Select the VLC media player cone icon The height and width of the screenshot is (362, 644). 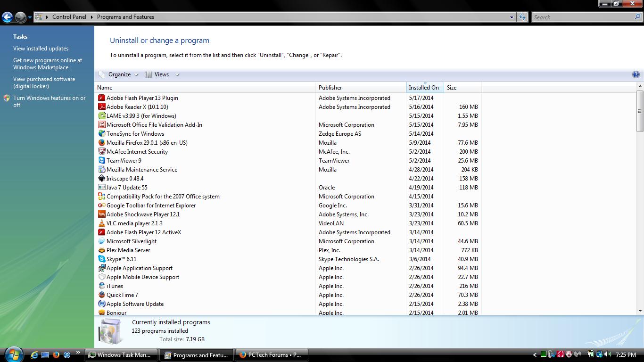click(101, 223)
